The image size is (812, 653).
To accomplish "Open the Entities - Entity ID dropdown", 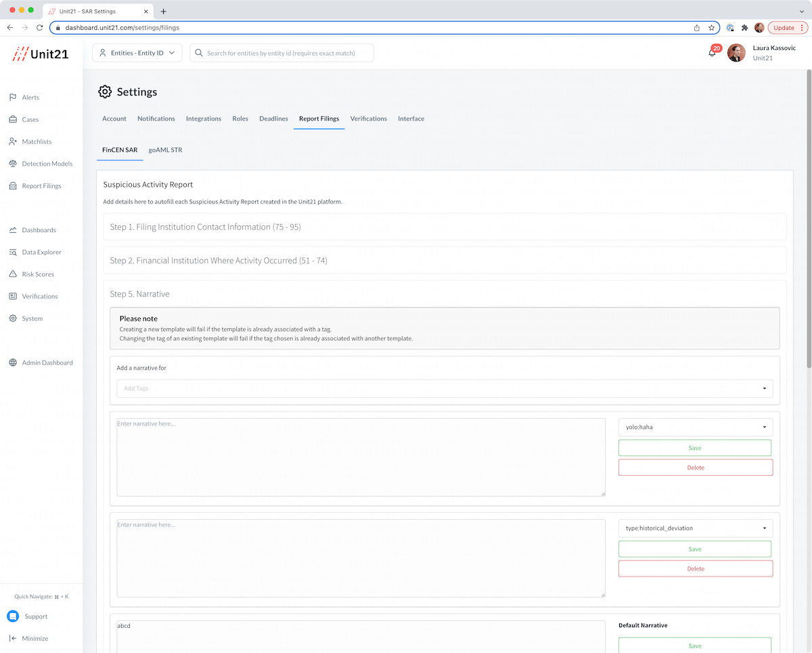I will [137, 53].
